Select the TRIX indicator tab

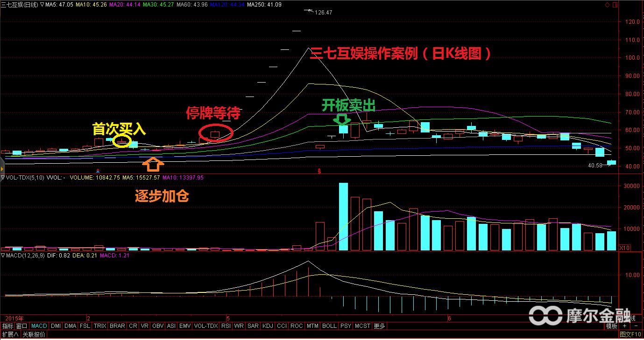point(100,326)
